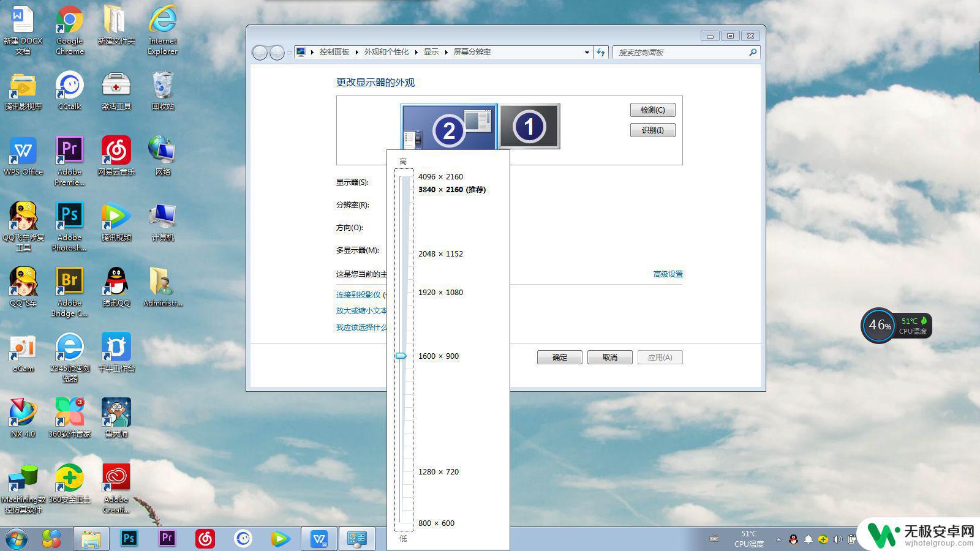
Task: Select monitor 1 thumbnail
Action: (529, 126)
